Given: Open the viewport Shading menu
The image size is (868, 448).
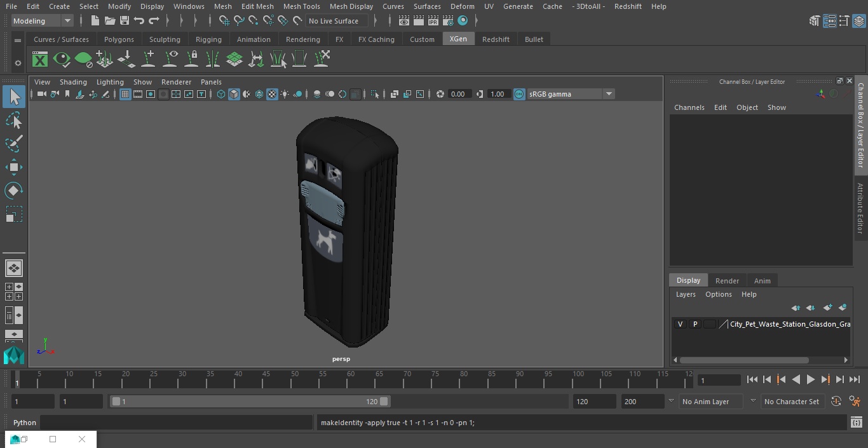Looking at the screenshot, I should tap(73, 82).
